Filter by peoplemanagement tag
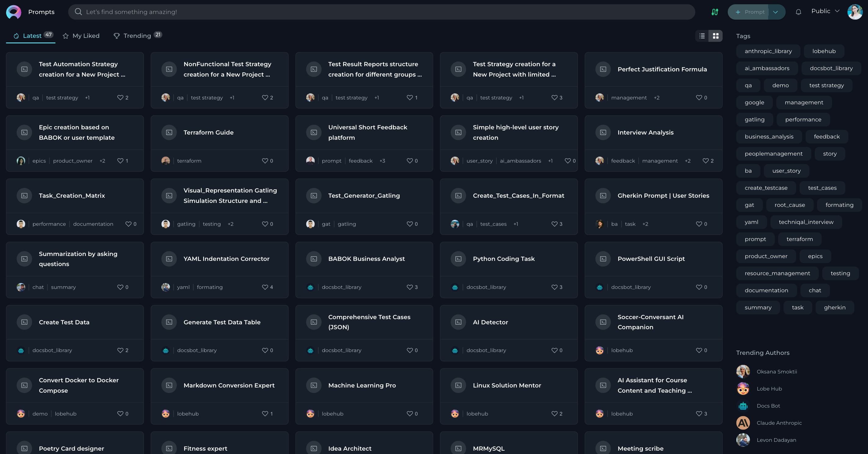The image size is (868, 454). [773, 154]
